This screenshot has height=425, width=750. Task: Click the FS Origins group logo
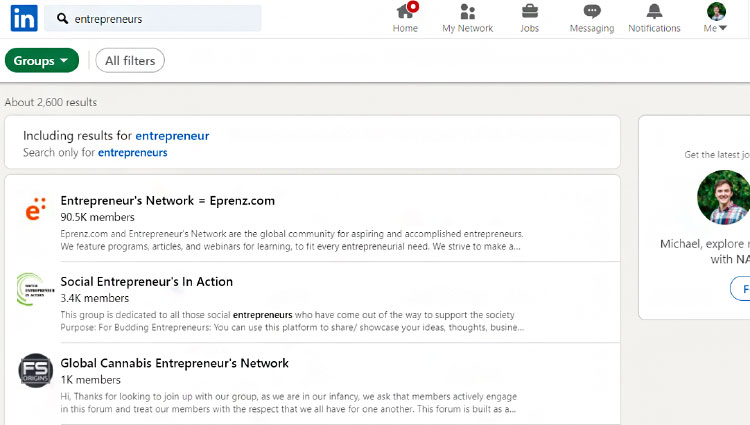point(35,371)
